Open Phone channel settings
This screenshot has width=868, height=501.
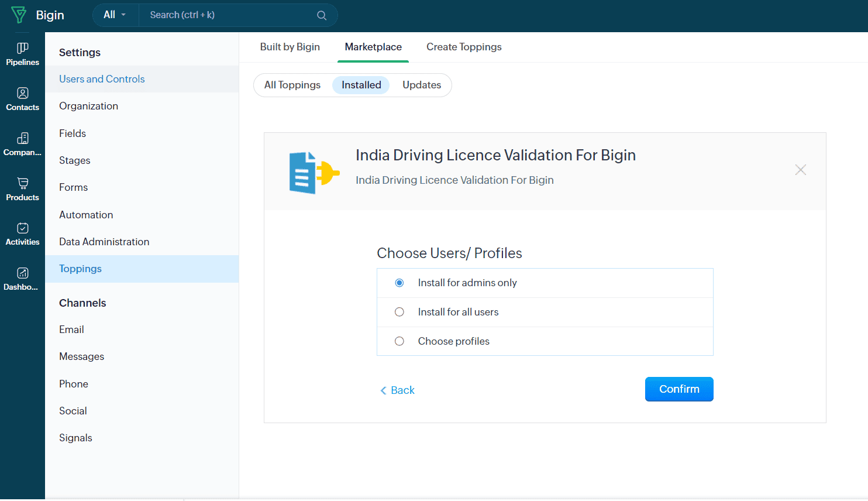tap(142, 384)
